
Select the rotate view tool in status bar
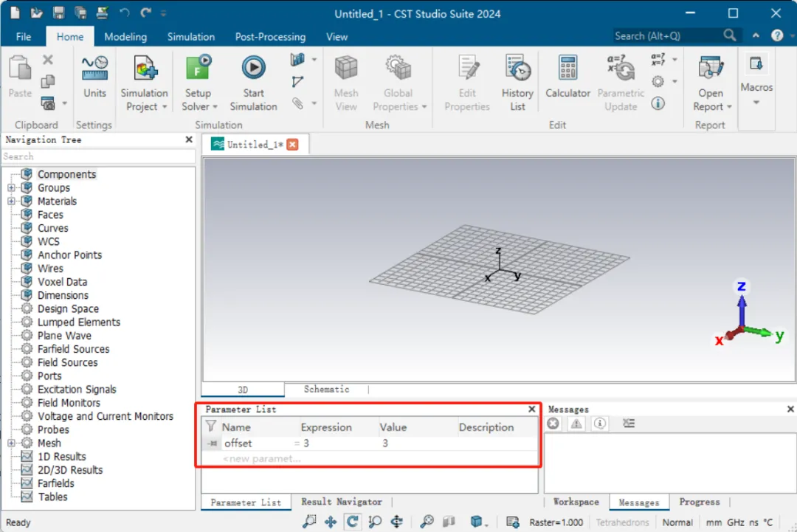tap(352, 522)
